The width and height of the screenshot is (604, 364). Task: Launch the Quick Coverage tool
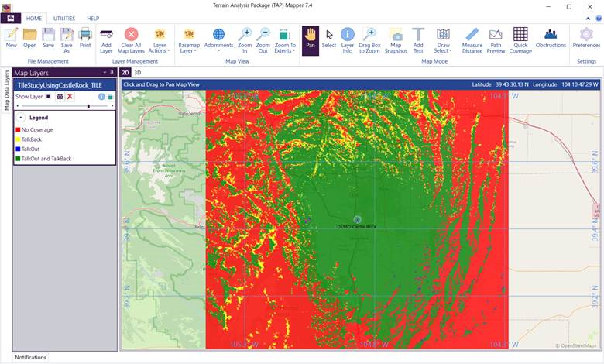[520, 39]
